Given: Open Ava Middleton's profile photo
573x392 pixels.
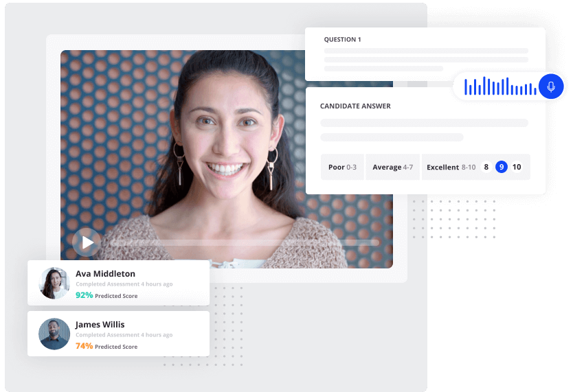Looking at the screenshot, I should [x=54, y=283].
